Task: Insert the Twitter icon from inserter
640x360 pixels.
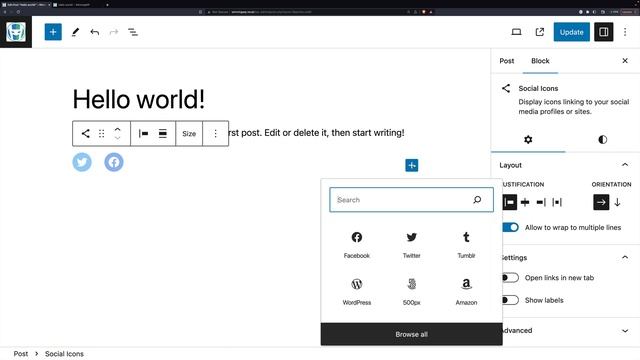Action: (411, 245)
